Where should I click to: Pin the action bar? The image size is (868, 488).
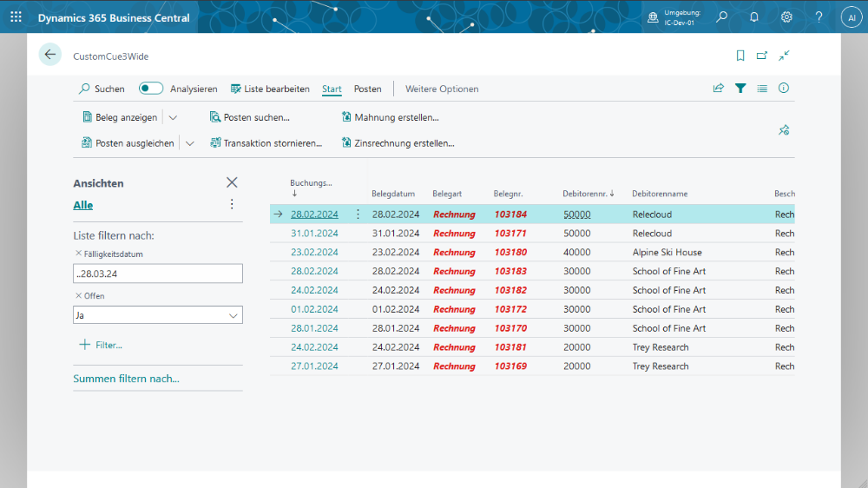784,130
